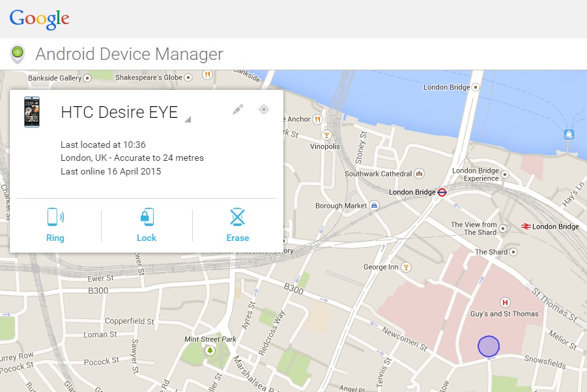
Task: Click the Lock text label
Action: (147, 238)
